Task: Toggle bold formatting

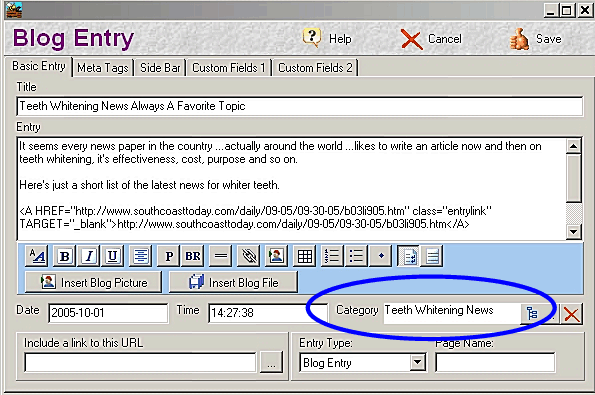Action: (65, 256)
